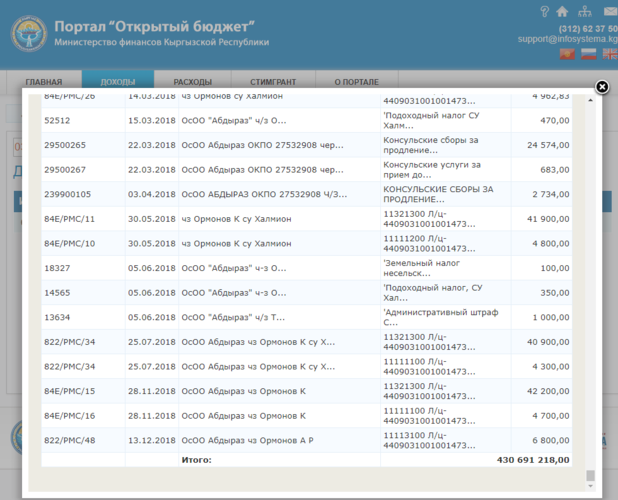Open the ГЛАВНАЯ tab

tap(44, 82)
